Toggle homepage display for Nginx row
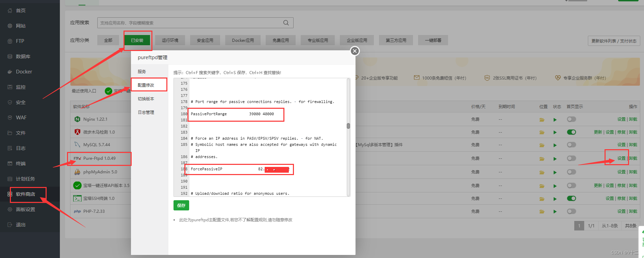Image resolution: width=644 pixels, height=258 pixels. tap(572, 119)
